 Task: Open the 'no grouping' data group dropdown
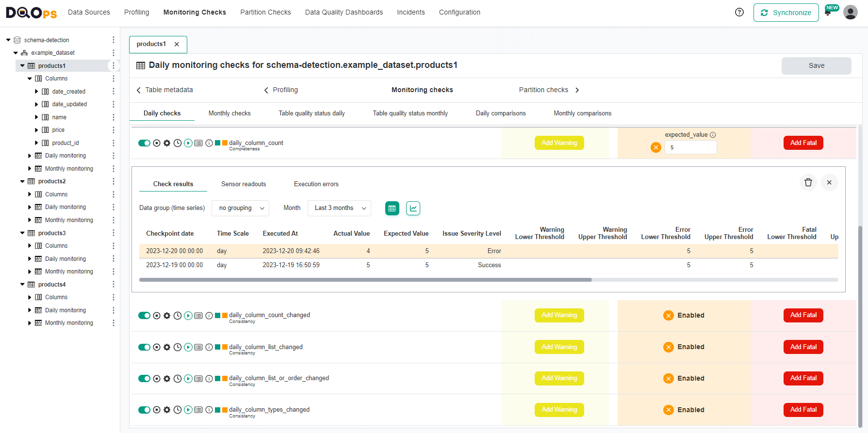[240, 208]
